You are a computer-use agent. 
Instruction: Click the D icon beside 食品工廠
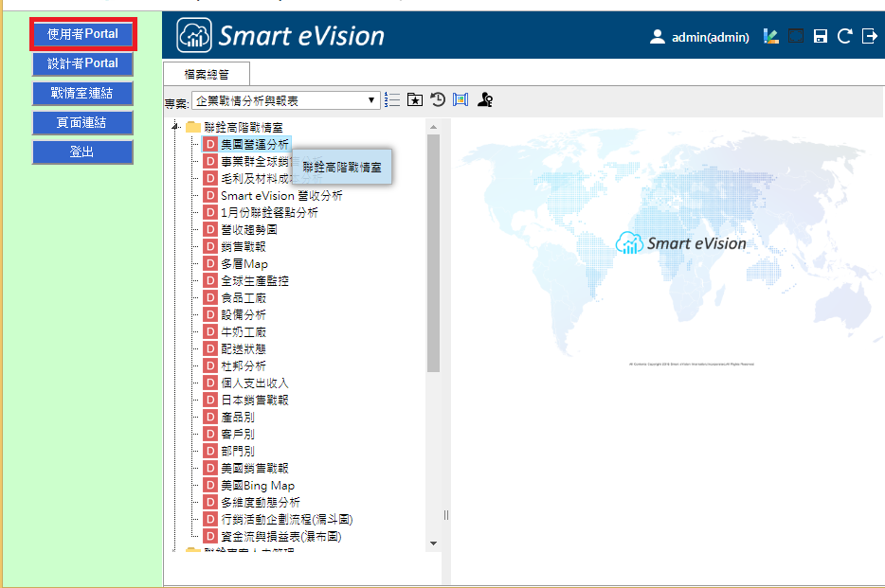210,297
